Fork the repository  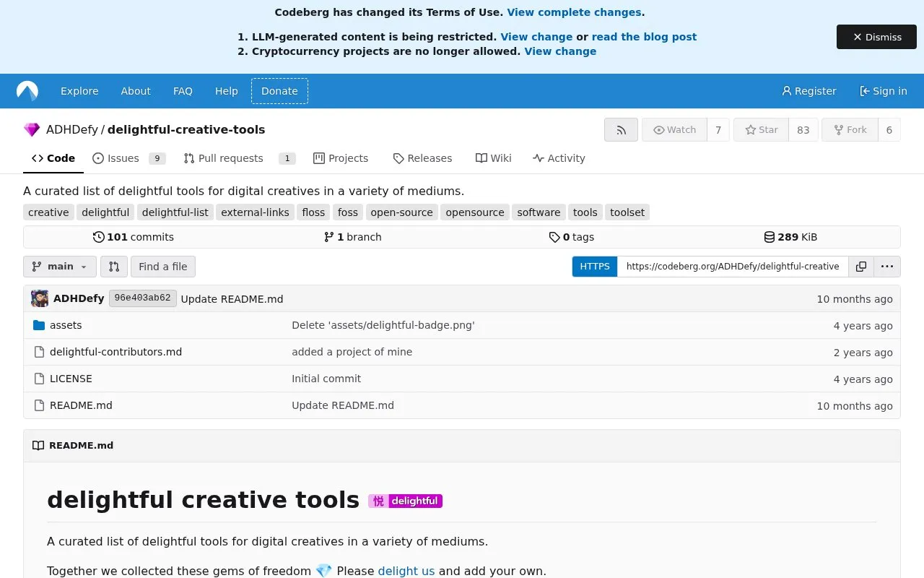pyautogui.click(x=850, y=130)
